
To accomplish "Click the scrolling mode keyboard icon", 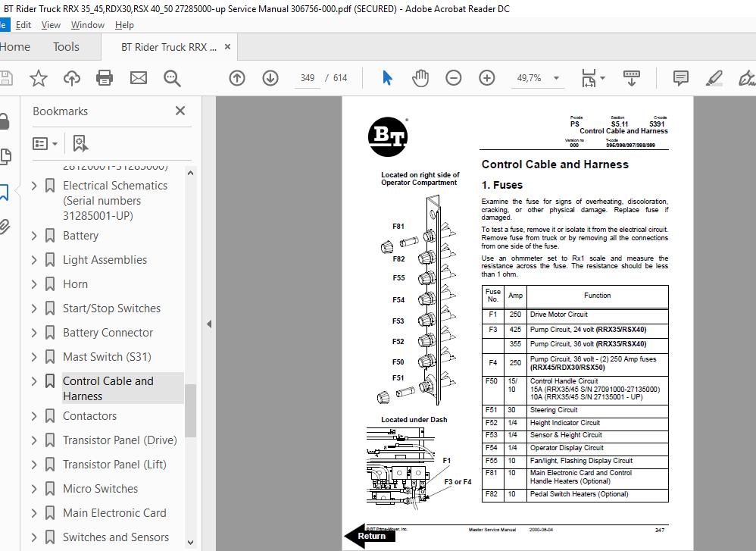I will tap(631, 77).
